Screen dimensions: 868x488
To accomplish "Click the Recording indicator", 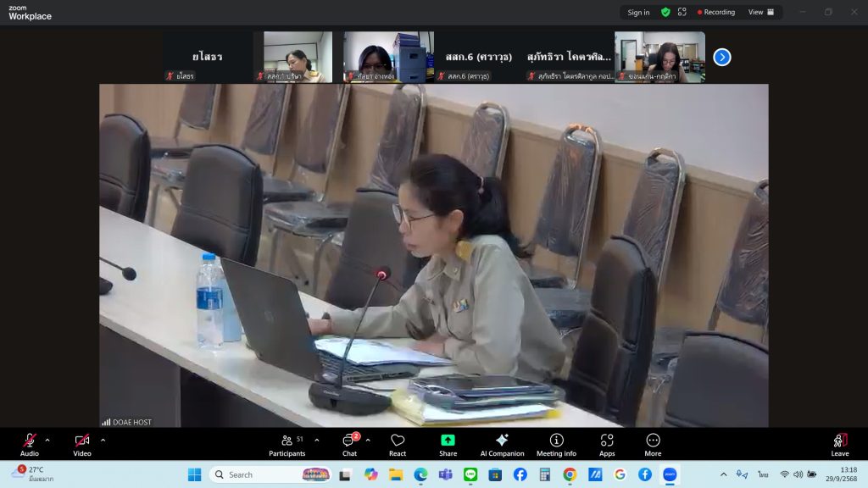I will pyautogui.click(x=716, y=13).
